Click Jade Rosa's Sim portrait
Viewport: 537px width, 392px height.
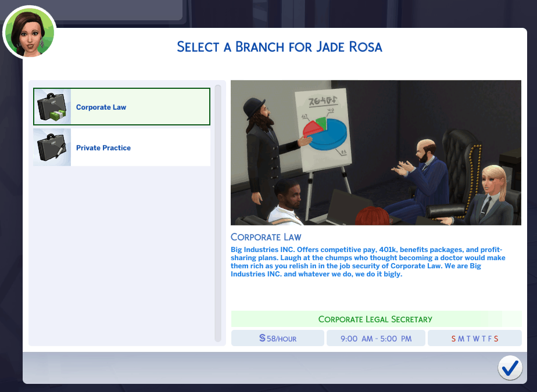click(x=29, y=32)
